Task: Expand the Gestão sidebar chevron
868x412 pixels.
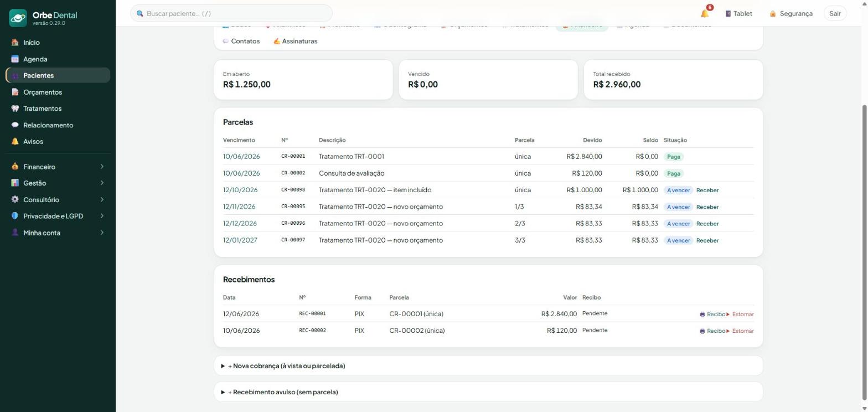Action: pyautogui.click(x=102, y=183)
